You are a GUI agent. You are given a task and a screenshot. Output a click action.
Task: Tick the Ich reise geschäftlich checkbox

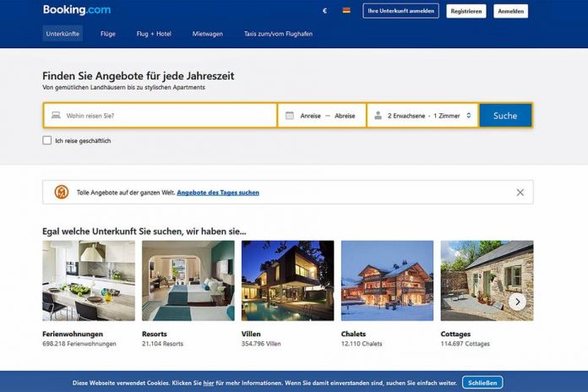(x=46, y=140)
